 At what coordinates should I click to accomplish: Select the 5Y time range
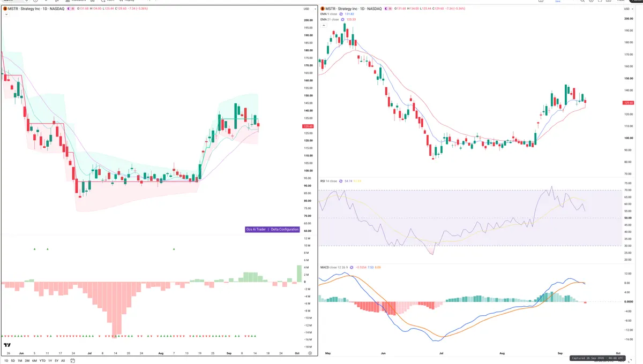pyautogui.click(x=57, y=361)
